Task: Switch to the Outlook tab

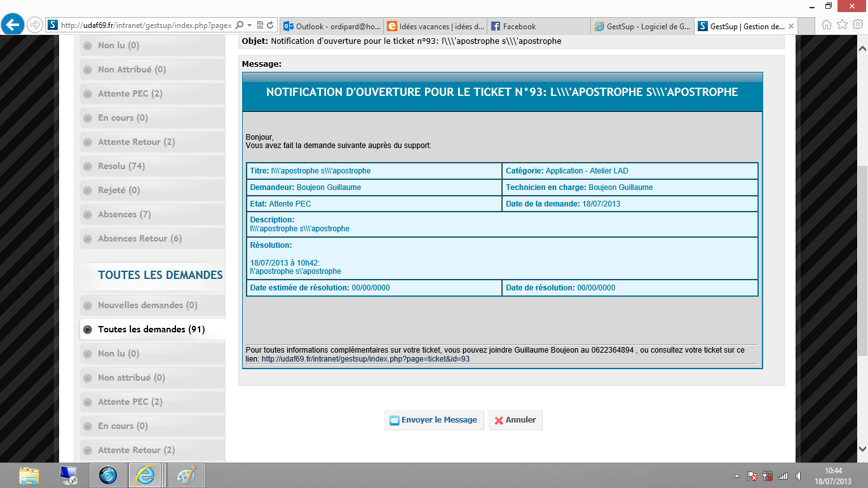Action: (x=331, y=26)
